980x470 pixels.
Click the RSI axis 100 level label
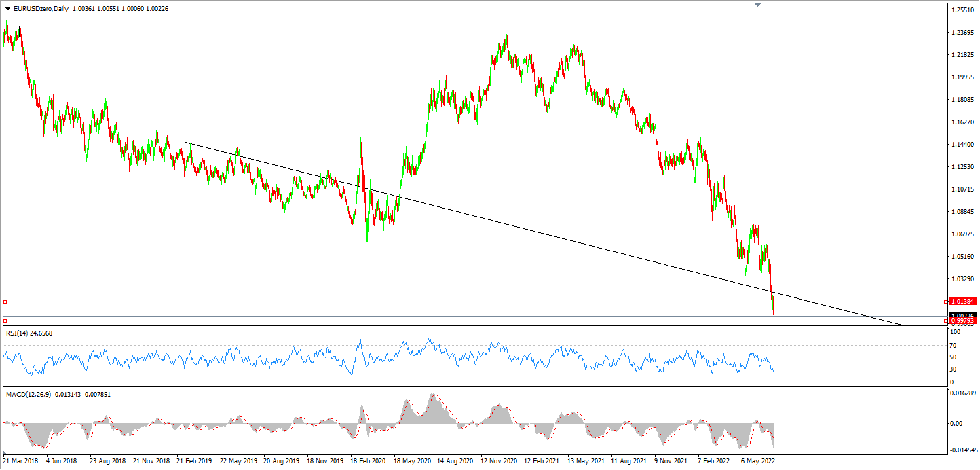(x=955, y=332)
